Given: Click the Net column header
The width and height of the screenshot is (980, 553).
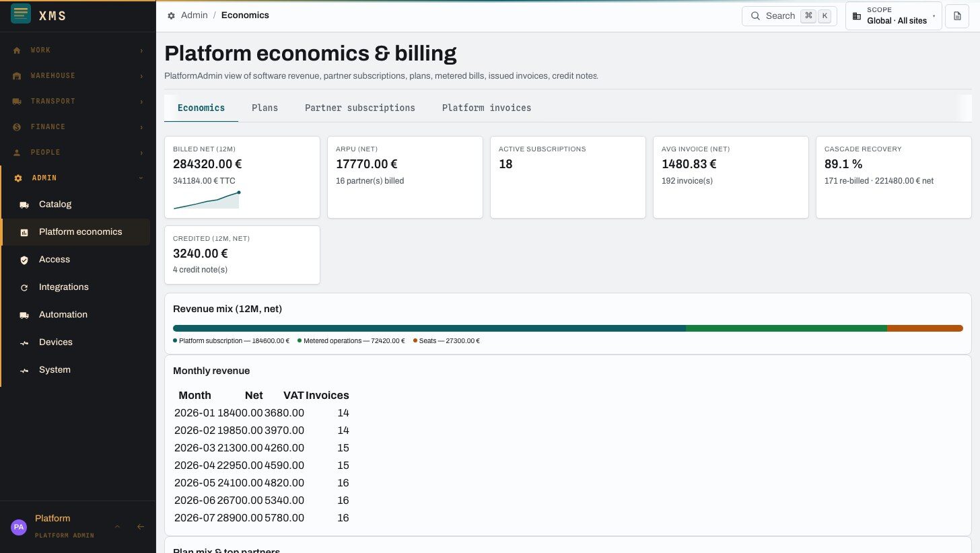Looking at the screenshot, I should (x=254, y=396).
